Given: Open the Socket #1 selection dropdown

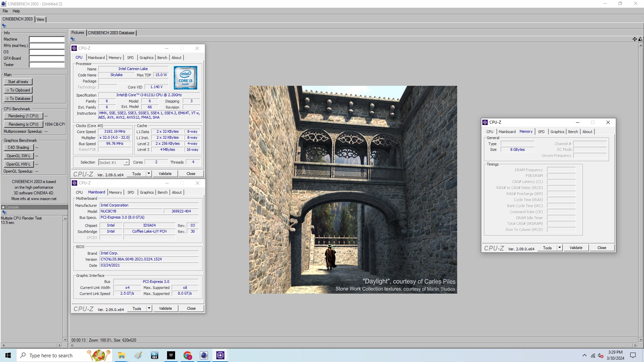Looking at the screenshot, I should pyautogui.click(x=126, y=163).
